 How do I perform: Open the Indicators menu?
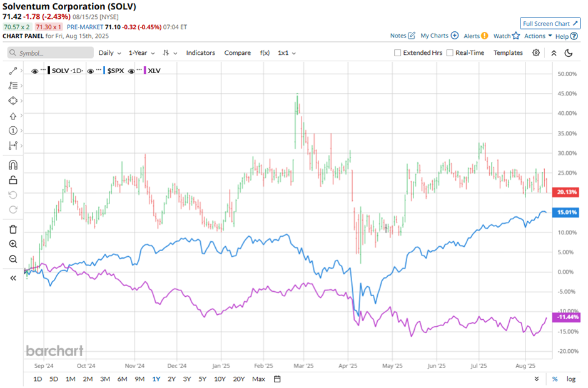(x=201, y=53)
